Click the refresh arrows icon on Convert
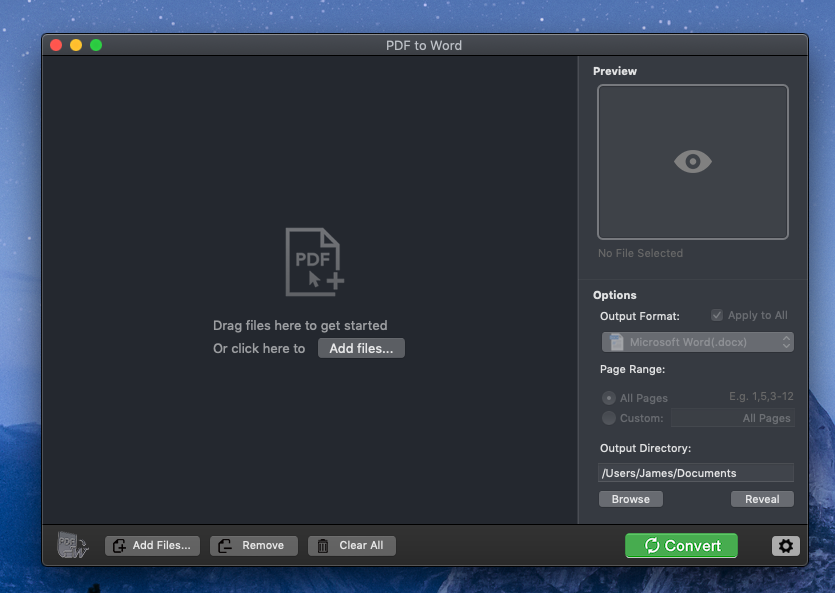 coord(652,545)
